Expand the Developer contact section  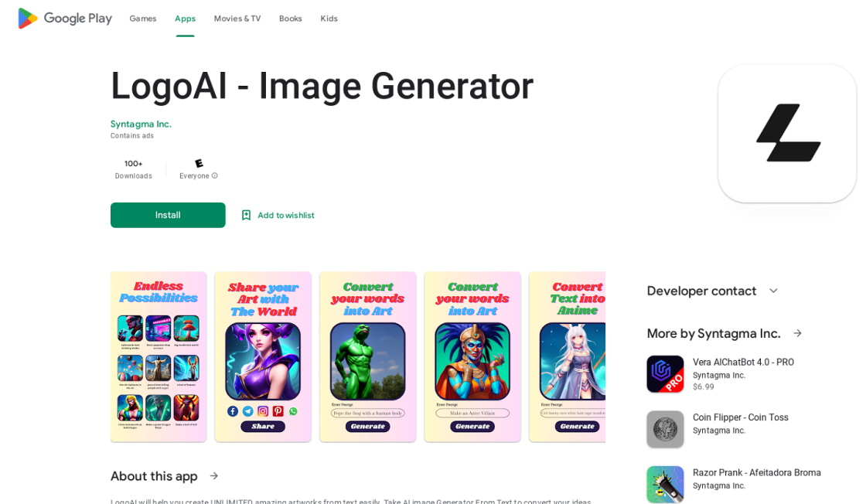[773, 291]
